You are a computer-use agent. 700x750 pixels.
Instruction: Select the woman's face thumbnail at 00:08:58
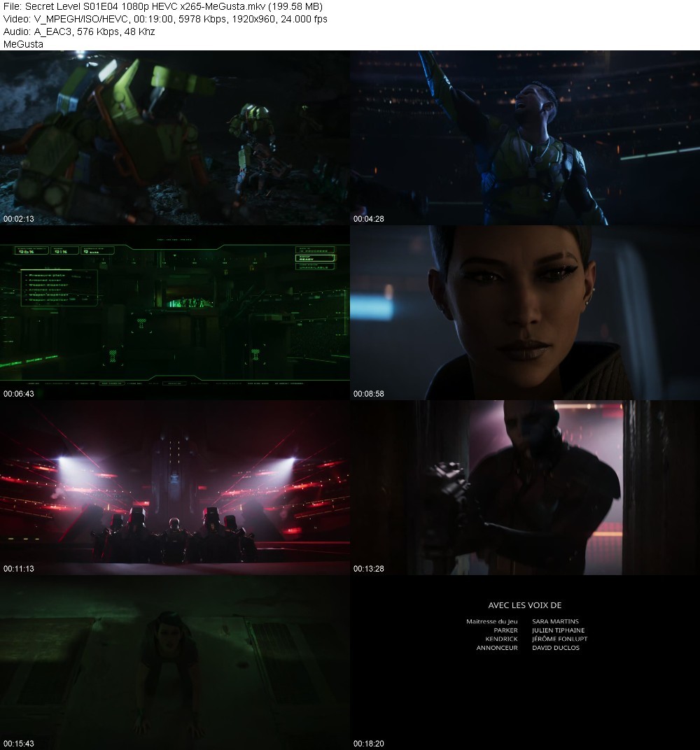526,313
